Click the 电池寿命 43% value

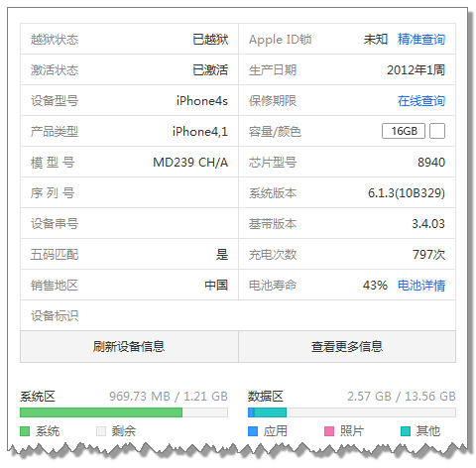(x=375, y=286)
